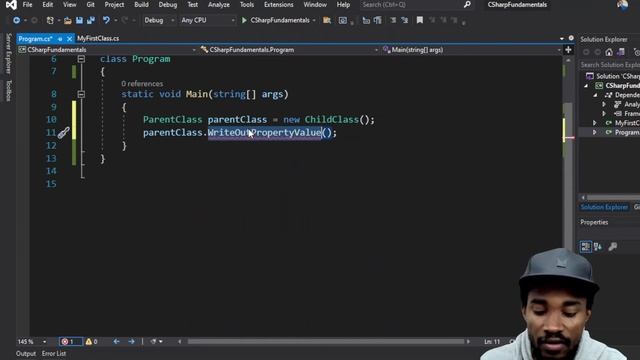Expand the Program.cs node in Solution Explorer
Viewport: 640px width, 360px height.
coord(595,132)
